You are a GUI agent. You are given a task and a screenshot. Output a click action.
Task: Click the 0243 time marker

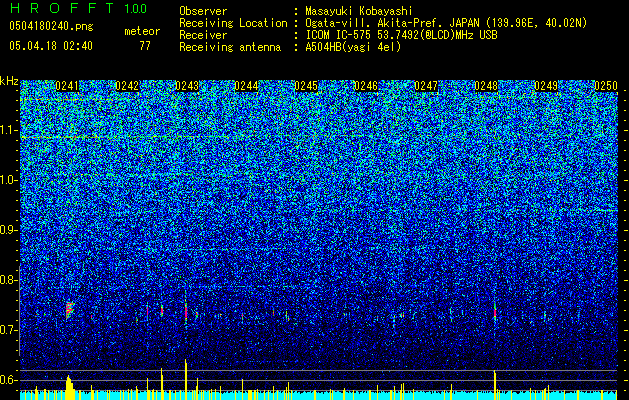[x=187, y=86]
